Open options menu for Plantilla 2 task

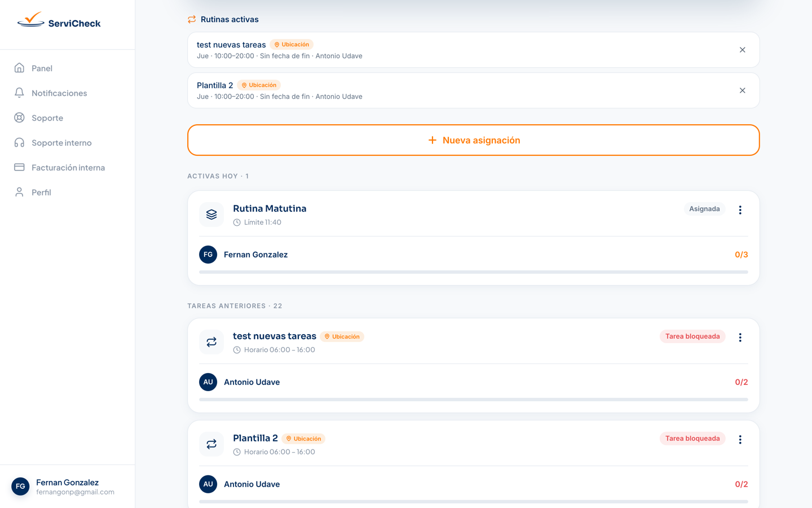740,439
